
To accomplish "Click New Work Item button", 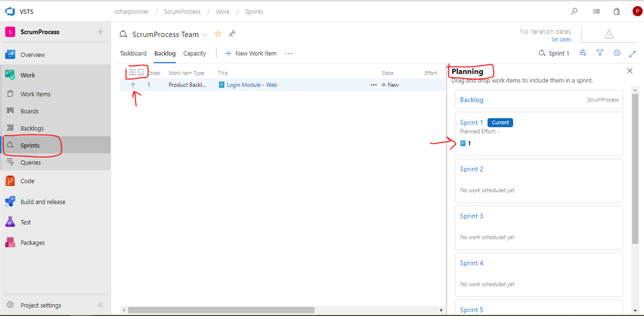I will tap(250, 54).
